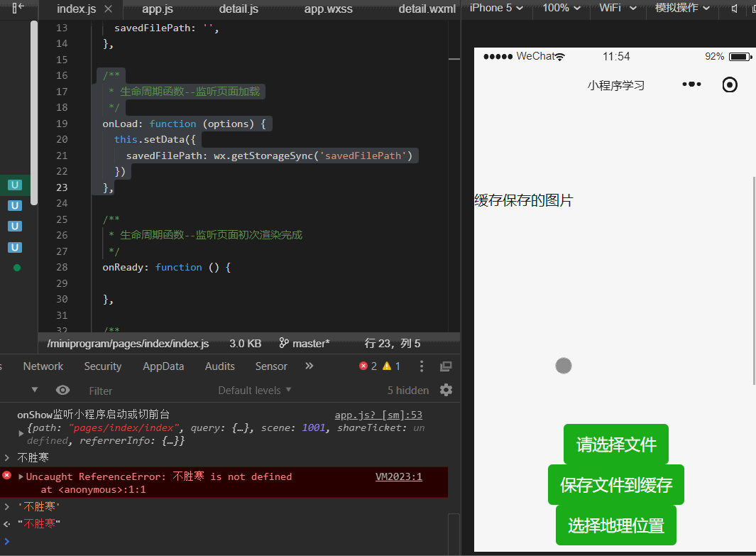
Task: Expand the ReferenceError stack trace
Action: pyautogui.click(x=21, y=476)
